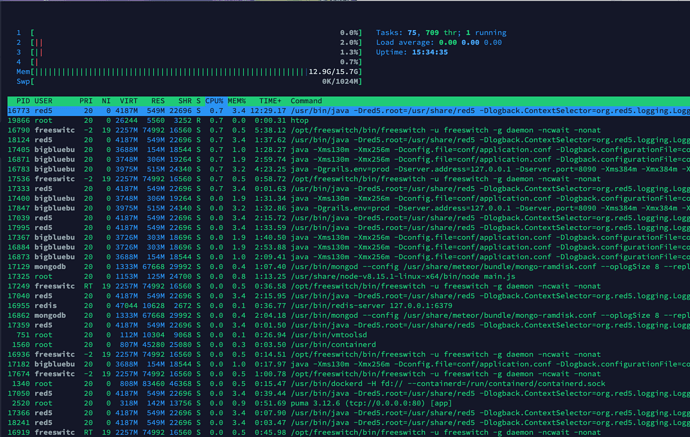Select the htop process row
This screenshot has height=437, width=690.
point(349,121)
